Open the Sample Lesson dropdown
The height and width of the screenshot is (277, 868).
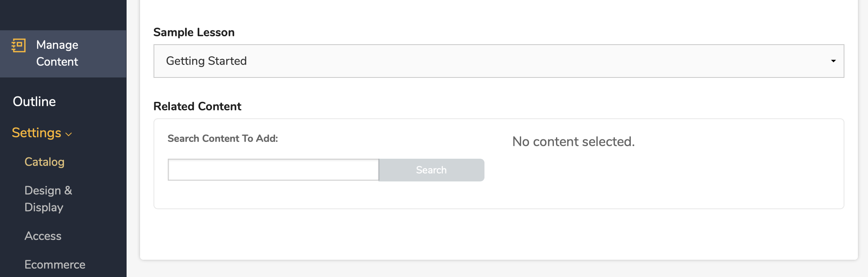(x=499, y=61)
